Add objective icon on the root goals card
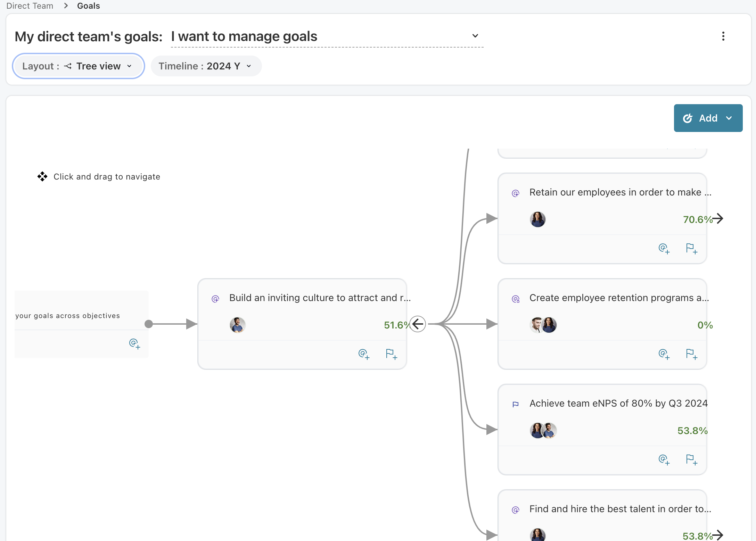 134,343
